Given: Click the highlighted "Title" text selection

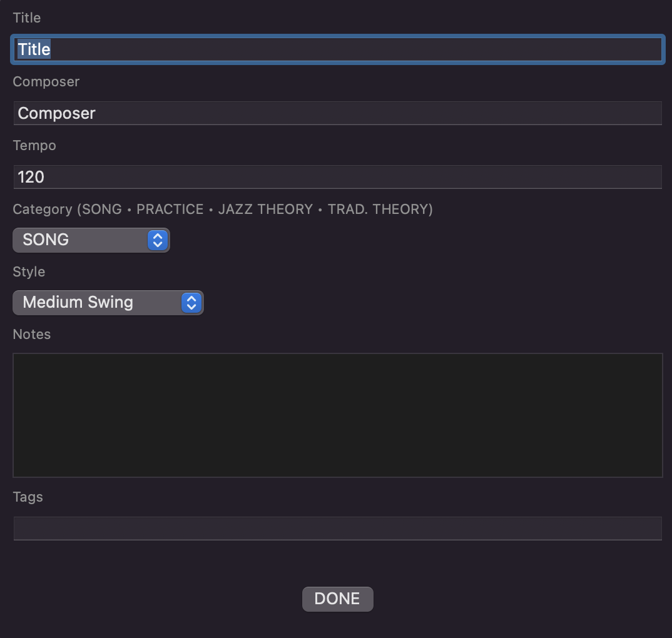Looking at the screenshot, I should pyautogui.click(x=34, y=49).
